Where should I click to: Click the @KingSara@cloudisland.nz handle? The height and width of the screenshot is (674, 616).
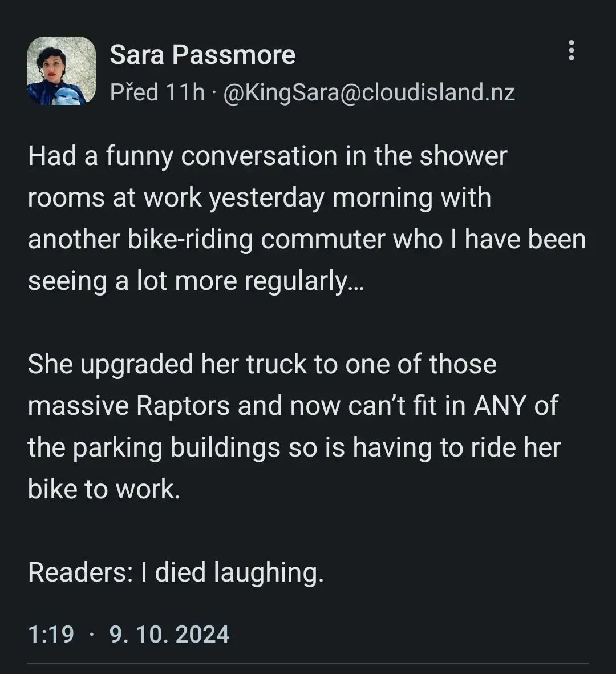click(x=368, y=92)
